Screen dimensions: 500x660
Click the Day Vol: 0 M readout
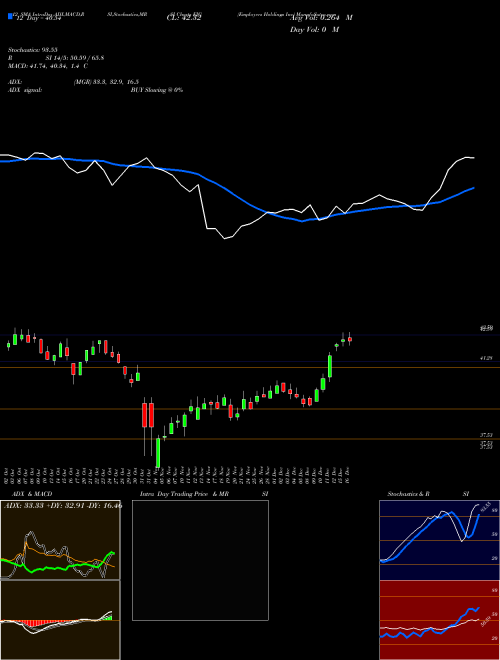314,30
